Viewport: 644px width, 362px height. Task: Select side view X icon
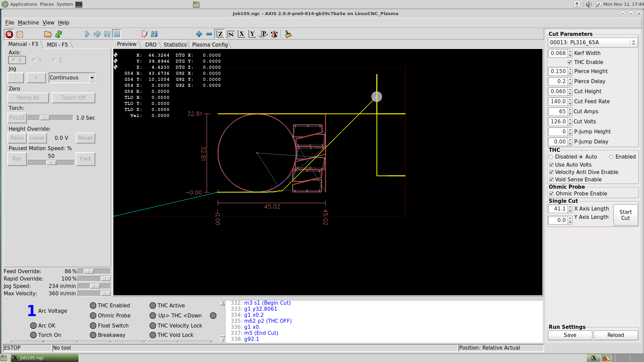point(241,34)
